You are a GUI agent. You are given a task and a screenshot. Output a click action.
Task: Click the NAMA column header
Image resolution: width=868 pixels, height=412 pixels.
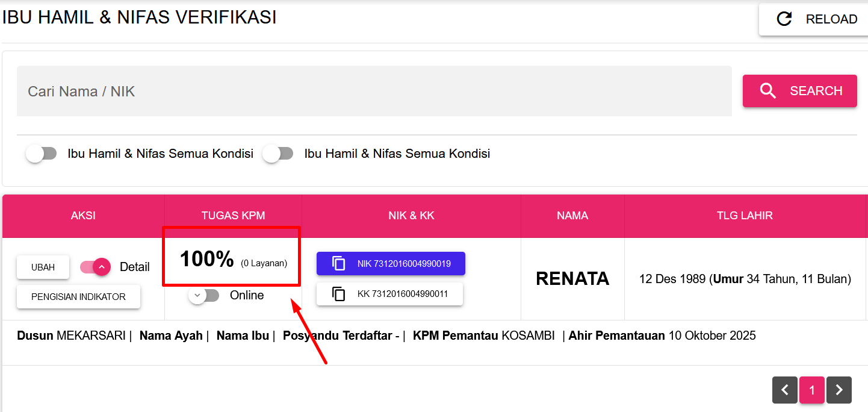pos(572,216)
